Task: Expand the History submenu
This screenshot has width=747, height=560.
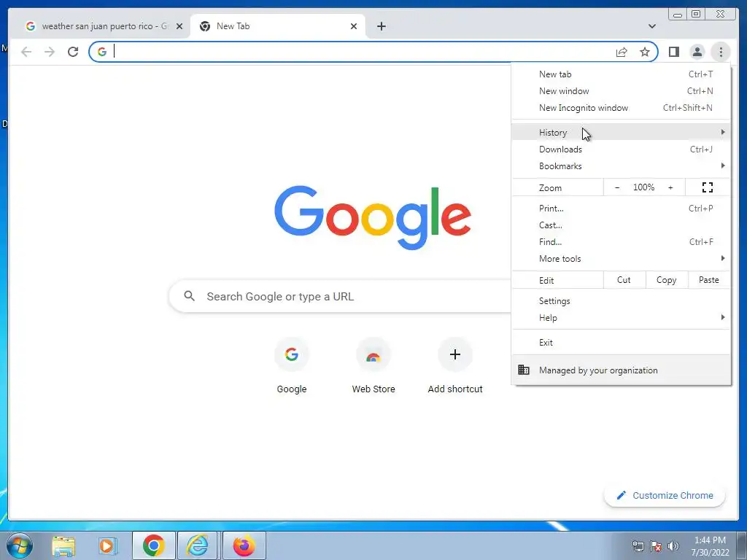Action: click(622, 132)
